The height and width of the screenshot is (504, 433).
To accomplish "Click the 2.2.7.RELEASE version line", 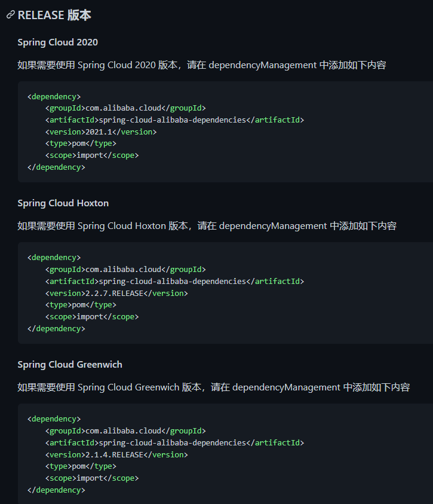I will pyautogui.click(x=116, y=293).
